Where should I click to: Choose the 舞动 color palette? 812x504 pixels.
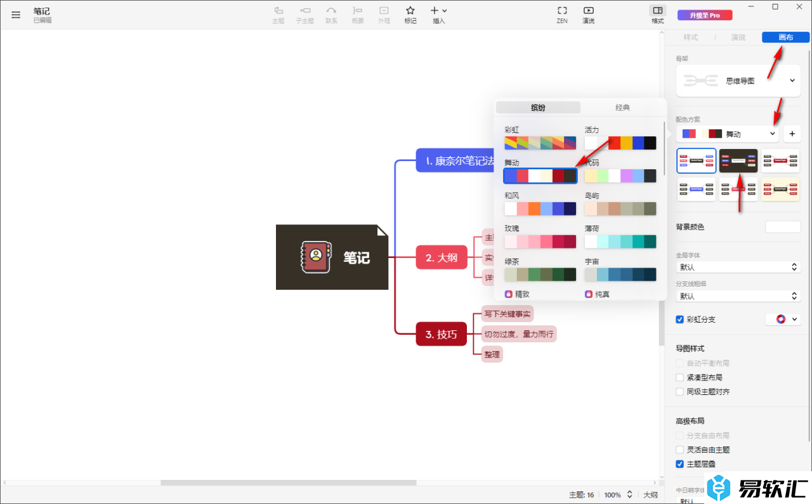[x=540, y=176]
